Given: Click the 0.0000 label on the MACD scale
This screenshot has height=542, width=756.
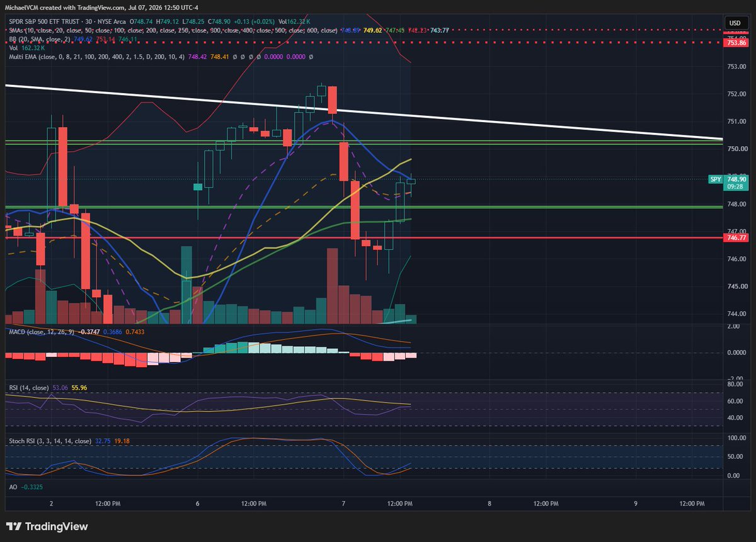Looking at the screenshot, I should [x=736, y=353].
